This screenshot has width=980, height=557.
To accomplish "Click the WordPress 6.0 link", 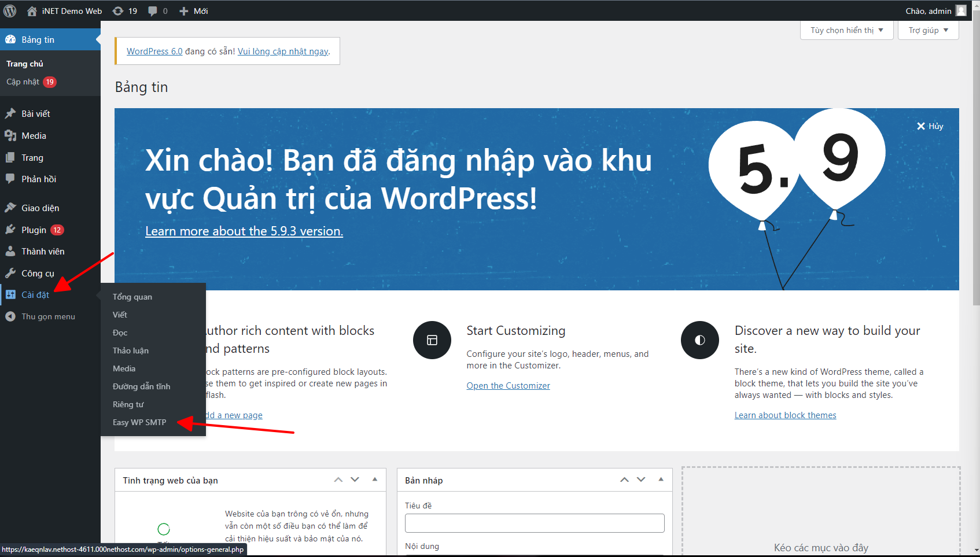I will click(x=154, y=51).
